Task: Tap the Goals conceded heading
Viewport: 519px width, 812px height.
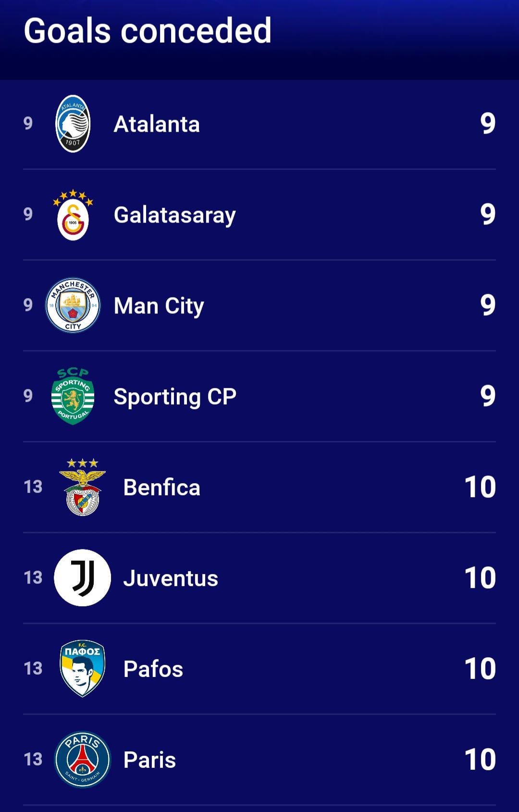Action: click(148, 31)
